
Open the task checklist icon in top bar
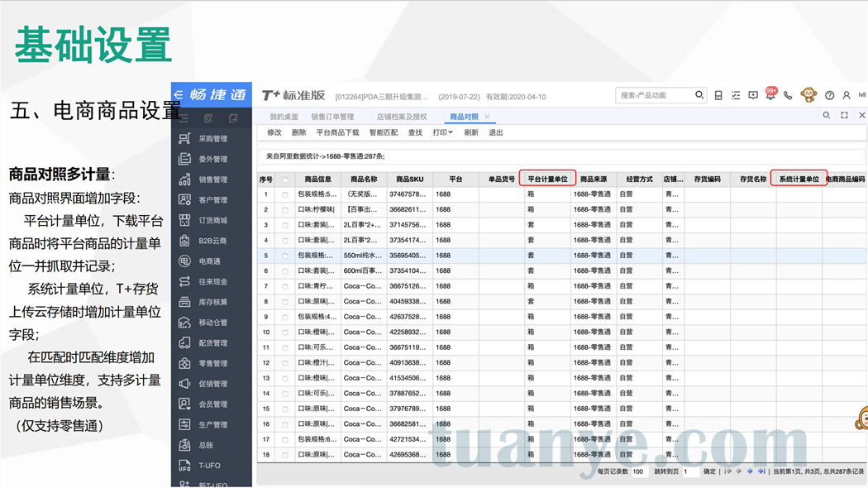(x=736, y=95)
